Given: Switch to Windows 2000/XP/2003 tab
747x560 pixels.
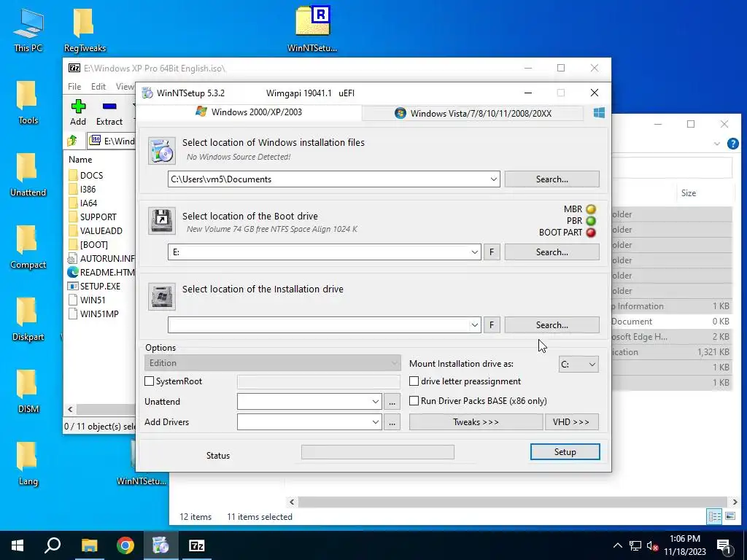Looking at the screenshot, I should 249,112.
